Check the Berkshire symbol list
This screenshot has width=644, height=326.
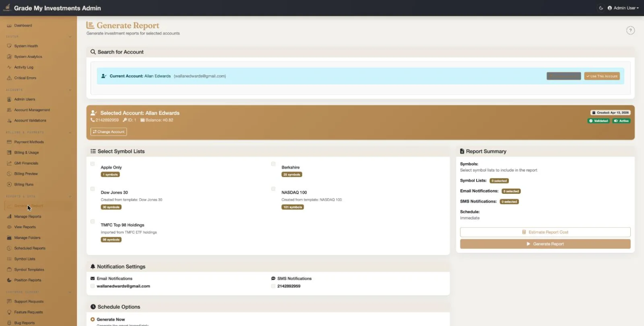pyautogui.click(x=273, y=164)
